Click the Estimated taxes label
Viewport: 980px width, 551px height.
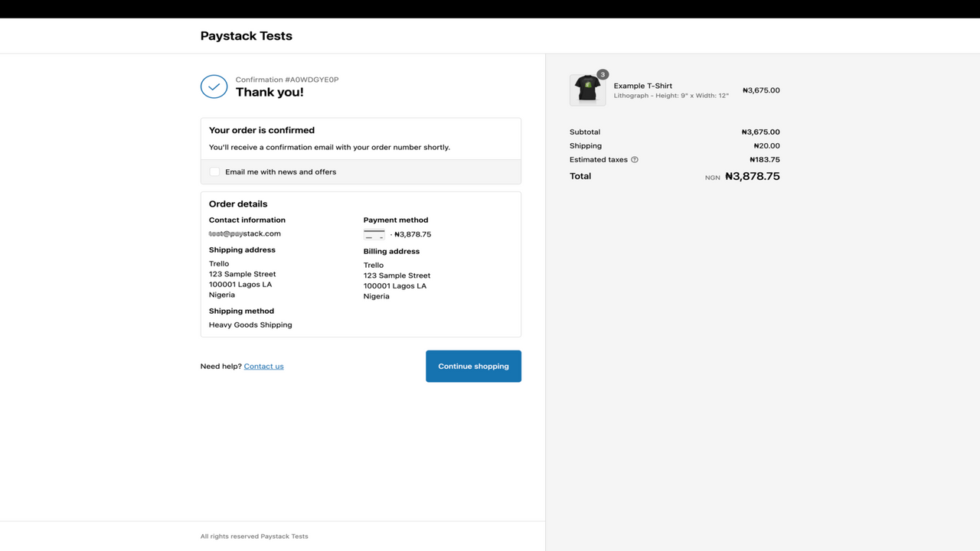pos(599,160)
